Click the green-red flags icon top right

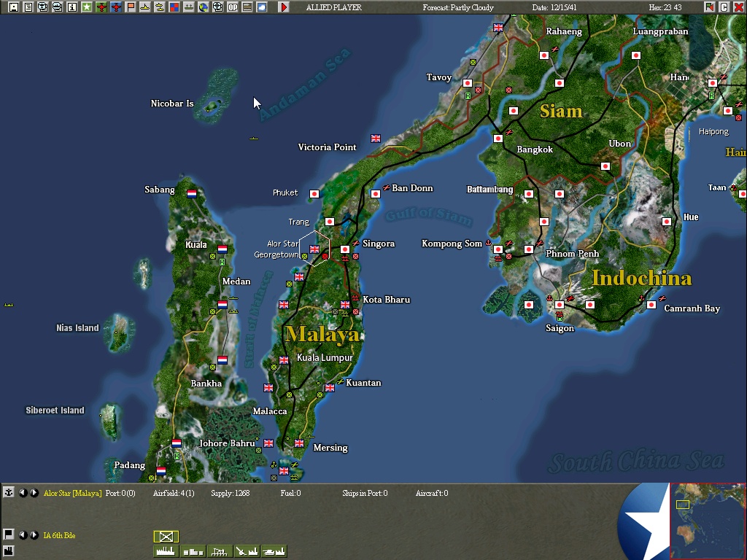(709, 7)
